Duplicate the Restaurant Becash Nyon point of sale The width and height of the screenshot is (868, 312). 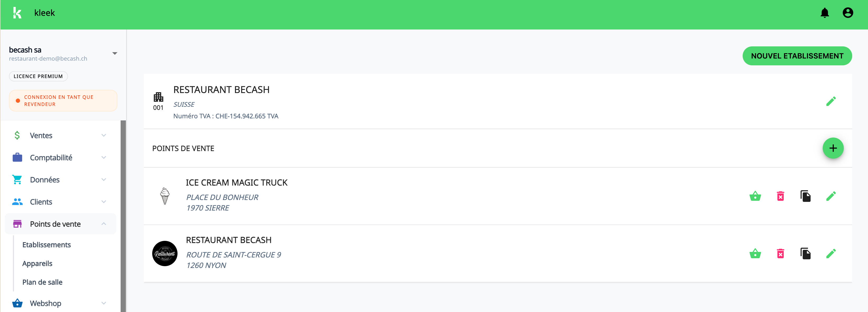[x=805, y=253]
